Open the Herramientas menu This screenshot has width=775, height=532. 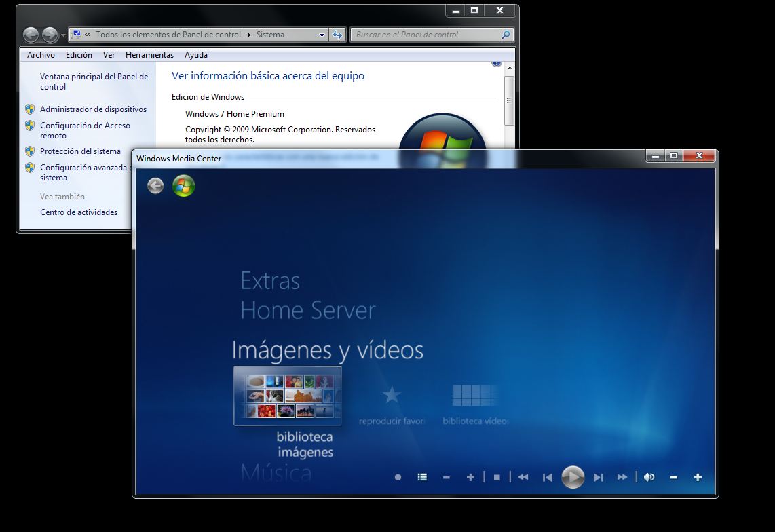click(149, 55)
